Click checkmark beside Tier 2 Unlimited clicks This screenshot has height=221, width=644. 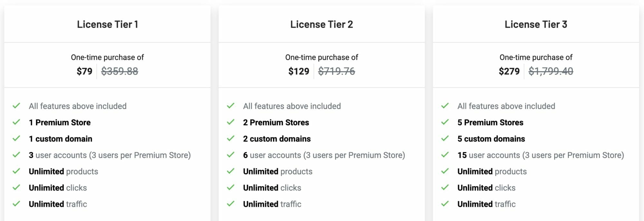pos(231,187)
